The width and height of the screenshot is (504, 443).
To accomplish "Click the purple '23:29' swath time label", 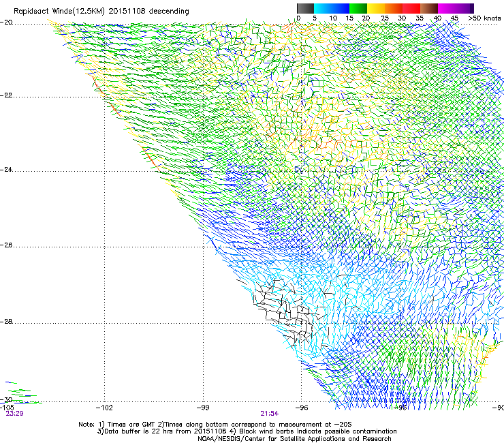I will pyautogui.click(x=14, y=414).
